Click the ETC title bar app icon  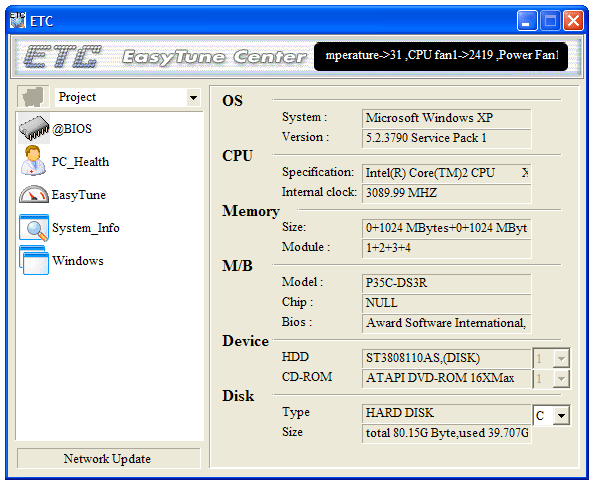[x=17, y=20]
